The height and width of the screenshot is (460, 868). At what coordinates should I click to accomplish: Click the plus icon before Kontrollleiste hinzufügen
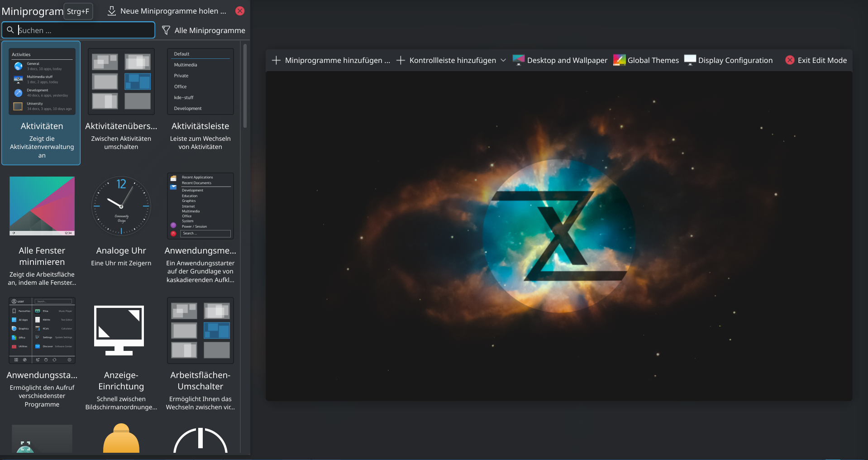click(401, 60)
